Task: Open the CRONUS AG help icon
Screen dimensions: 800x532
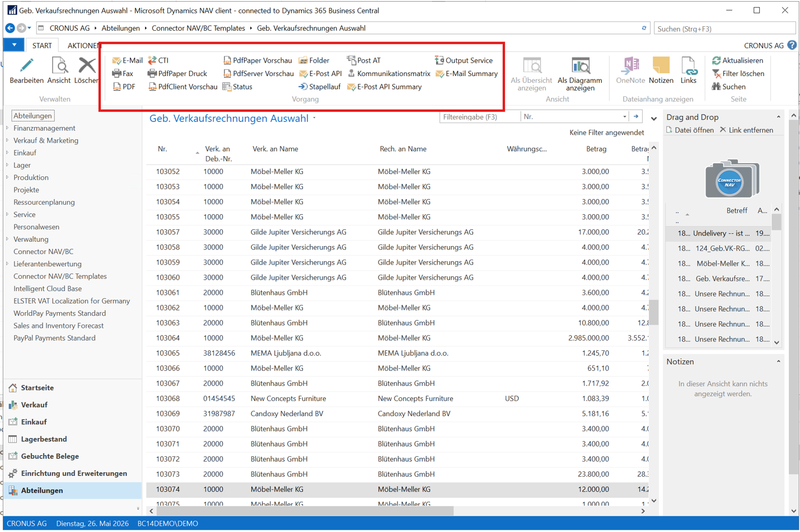Action: [792, 45]
